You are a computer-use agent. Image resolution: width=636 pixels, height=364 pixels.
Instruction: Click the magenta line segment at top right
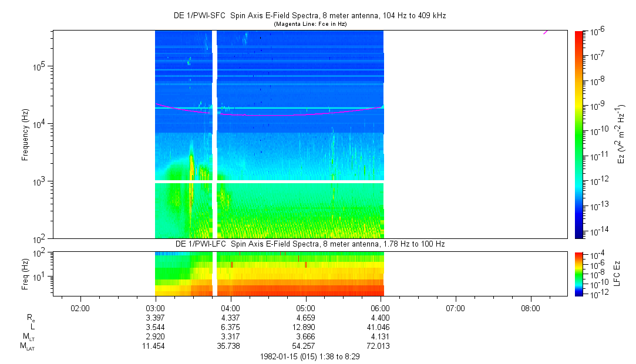tap(546, 32)
